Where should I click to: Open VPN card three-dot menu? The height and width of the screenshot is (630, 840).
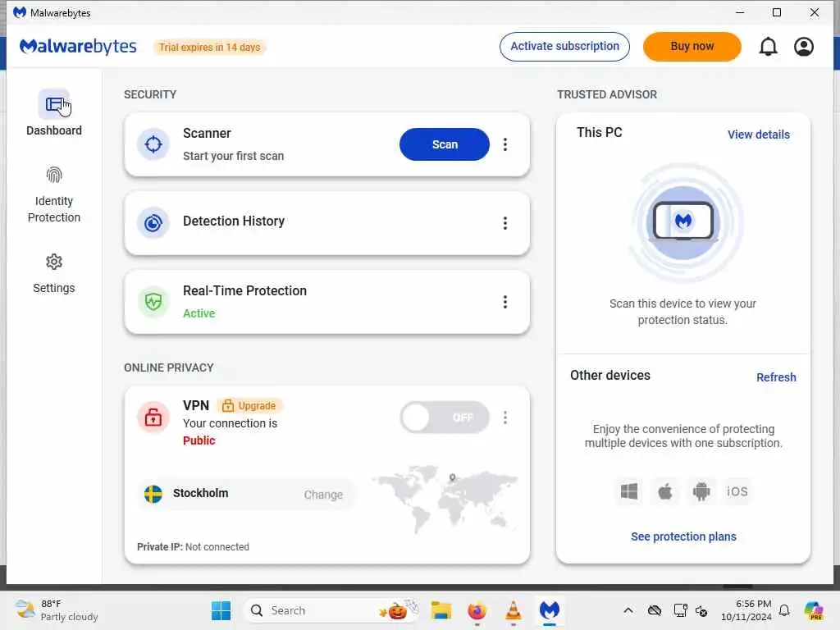(504, 418)
